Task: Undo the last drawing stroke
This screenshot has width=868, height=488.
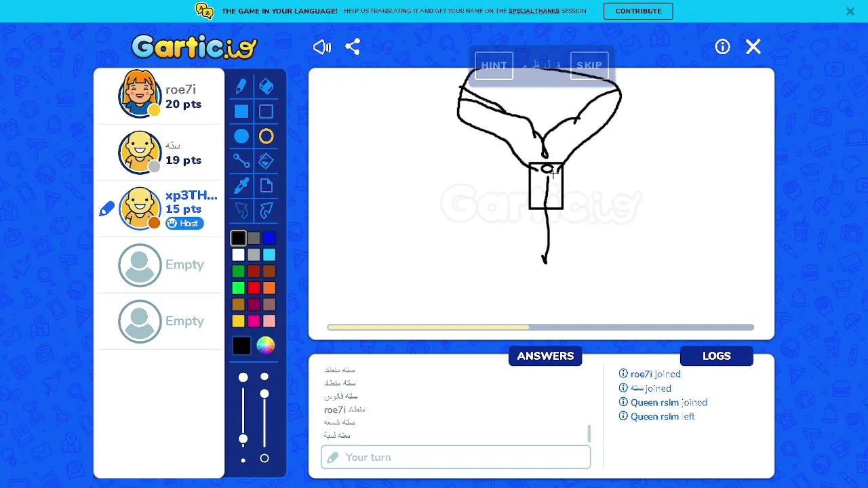Action: tap(241, 210)
